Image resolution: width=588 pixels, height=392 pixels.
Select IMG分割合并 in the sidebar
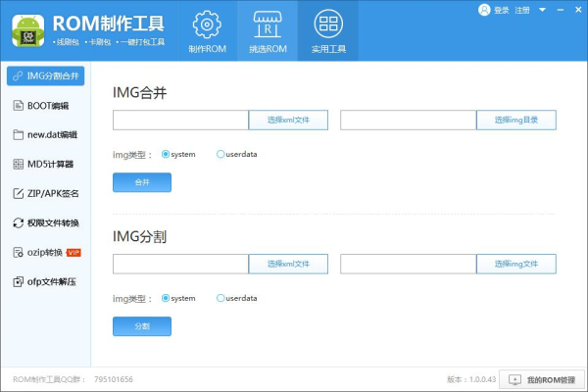(x=45, y=76)
